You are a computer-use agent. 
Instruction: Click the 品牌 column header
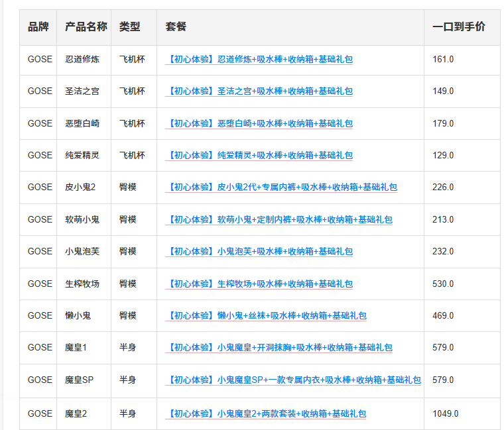(x=38, y=27)
